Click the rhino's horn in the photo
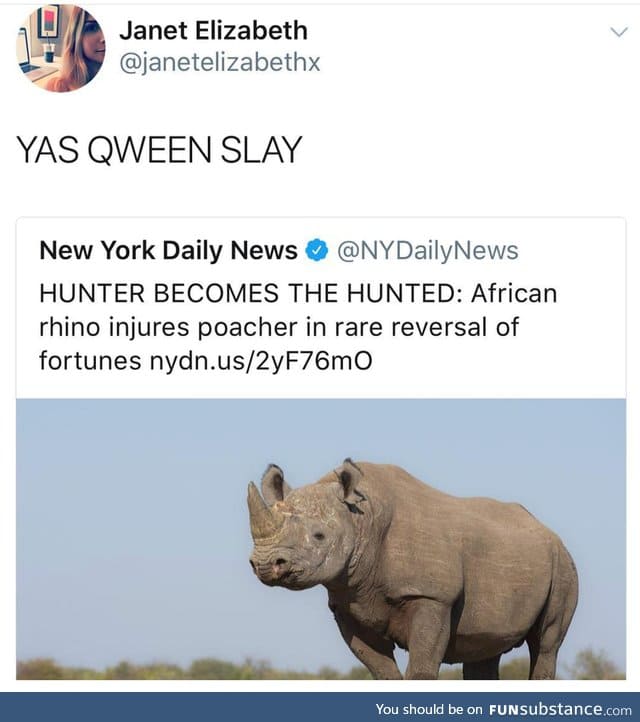The height and width of the screenshot is (722, 640). point(262,510)
